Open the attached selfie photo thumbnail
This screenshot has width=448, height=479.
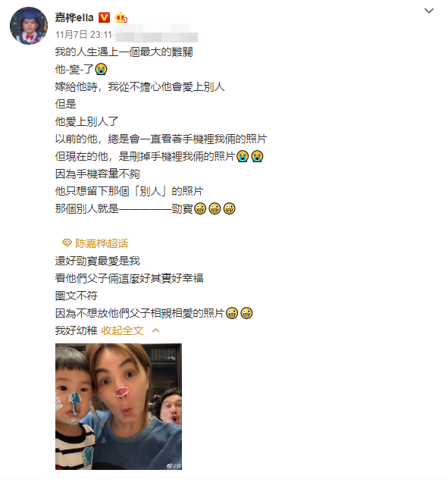tap(118, 406)
